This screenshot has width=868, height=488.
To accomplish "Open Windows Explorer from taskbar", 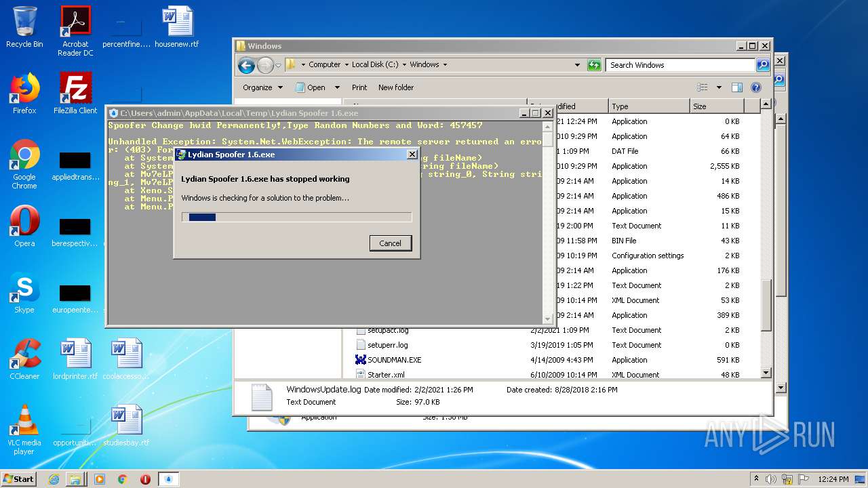I will click(x=75, y=479).
